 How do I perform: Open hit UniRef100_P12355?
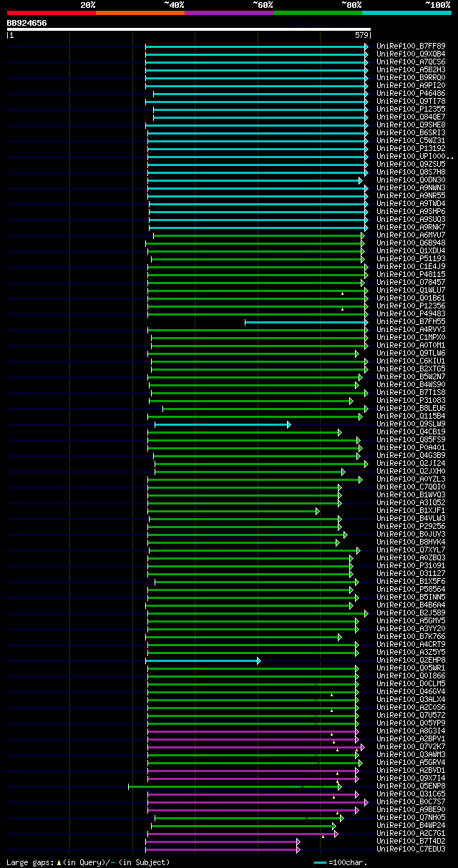(x=411, y=109)
